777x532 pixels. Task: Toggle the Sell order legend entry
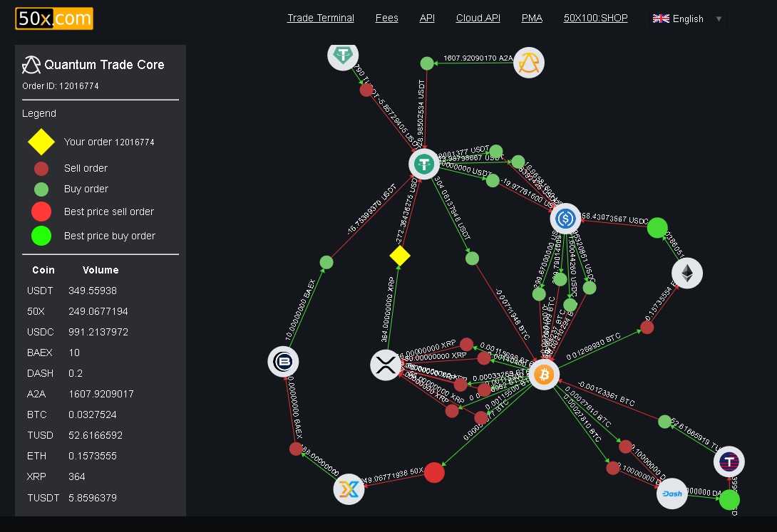click(41, 168)
